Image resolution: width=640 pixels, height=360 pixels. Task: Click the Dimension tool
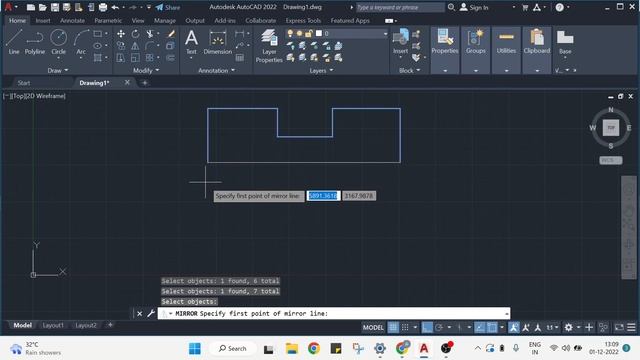pos(218,42)
